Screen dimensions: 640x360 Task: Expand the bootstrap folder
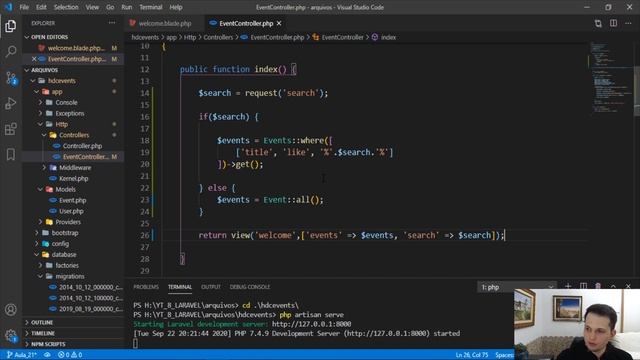[37, 233]
